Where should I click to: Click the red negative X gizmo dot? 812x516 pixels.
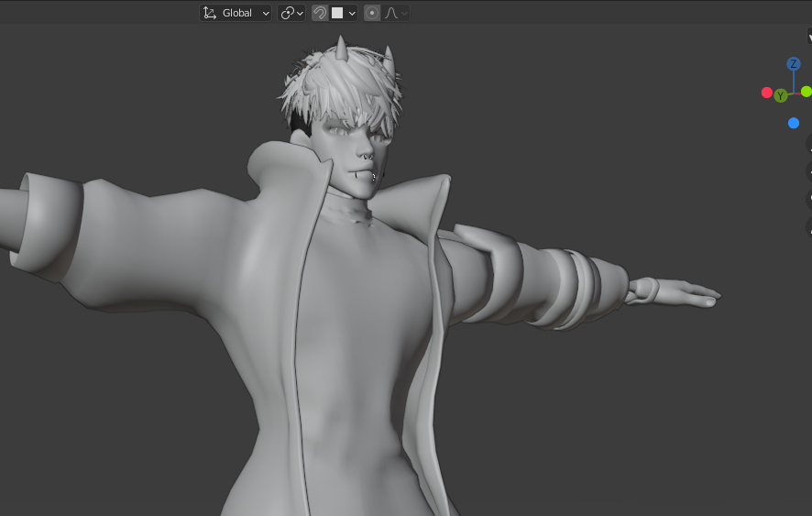767,93
